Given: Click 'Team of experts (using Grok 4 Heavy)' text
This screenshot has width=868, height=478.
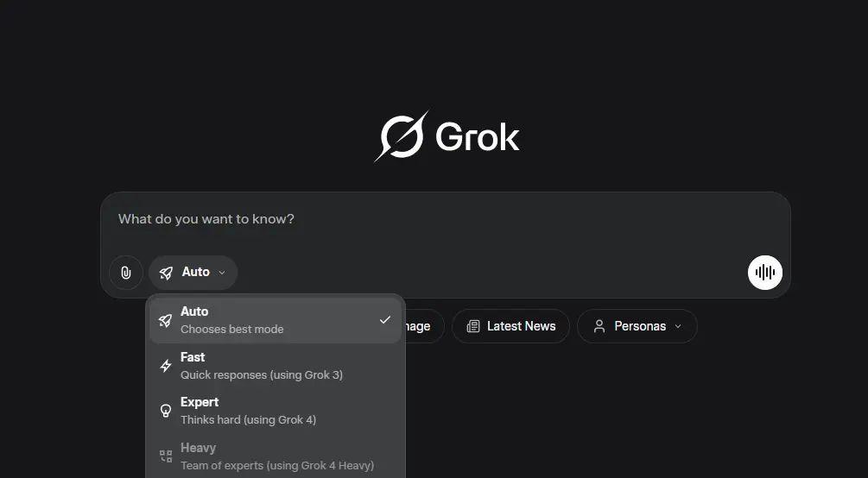Looking at the screenshot, I should [277, 466].
